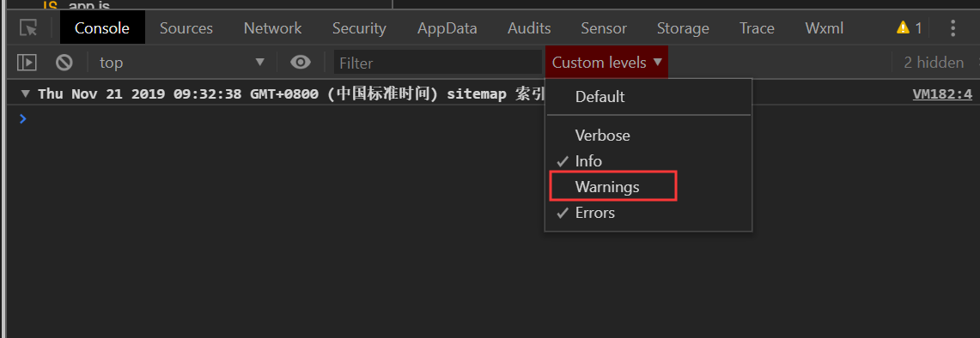Screen dimensions: 980x338
Task: Open the VM182:4 source link
Action: click(942, 94)
